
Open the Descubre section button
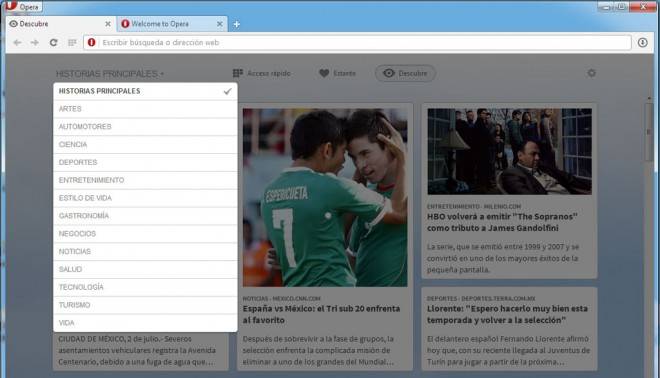tap(405, 73)
